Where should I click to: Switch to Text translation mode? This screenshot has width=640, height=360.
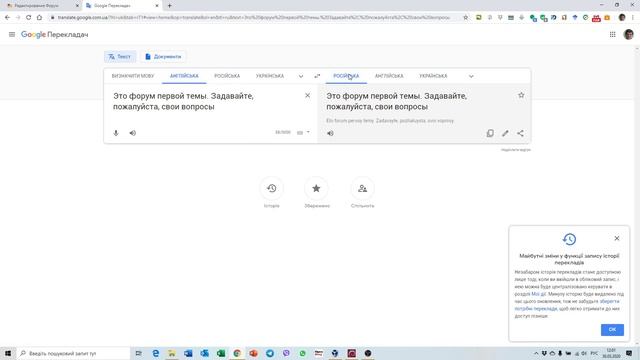(x=120, y=57)
